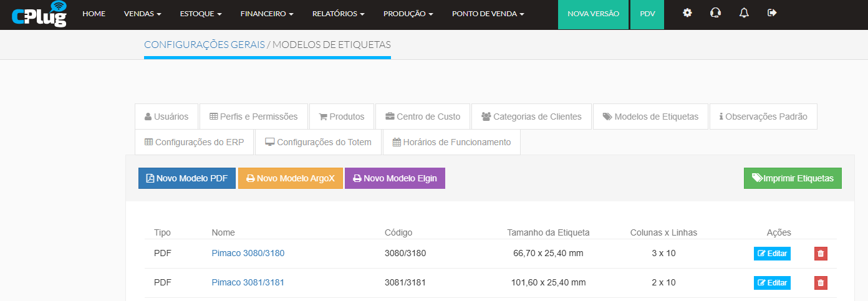Expand the Estoque dropdown menu
Screen dimensions: 868x301
[200, 14]
